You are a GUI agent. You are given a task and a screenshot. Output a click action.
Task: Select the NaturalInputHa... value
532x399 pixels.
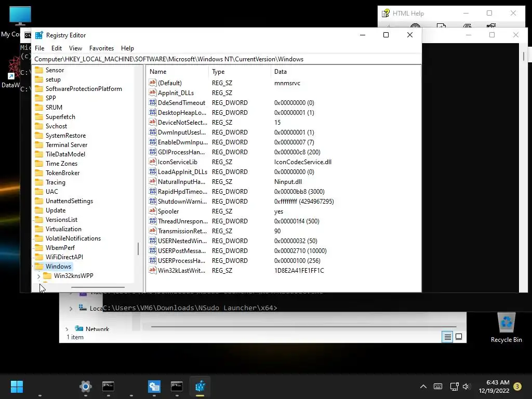point(181,181)
